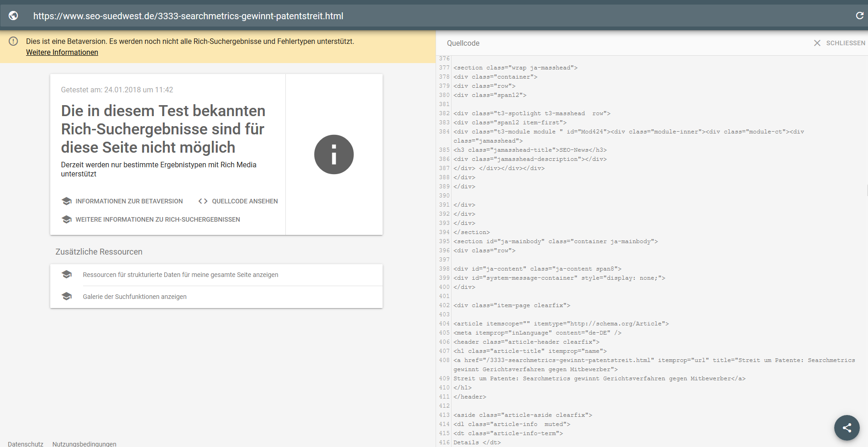Open Galerie der Suchfunktionen anzeigen
The width and height of the screenshot is (868, 447).
pos(134,296)
